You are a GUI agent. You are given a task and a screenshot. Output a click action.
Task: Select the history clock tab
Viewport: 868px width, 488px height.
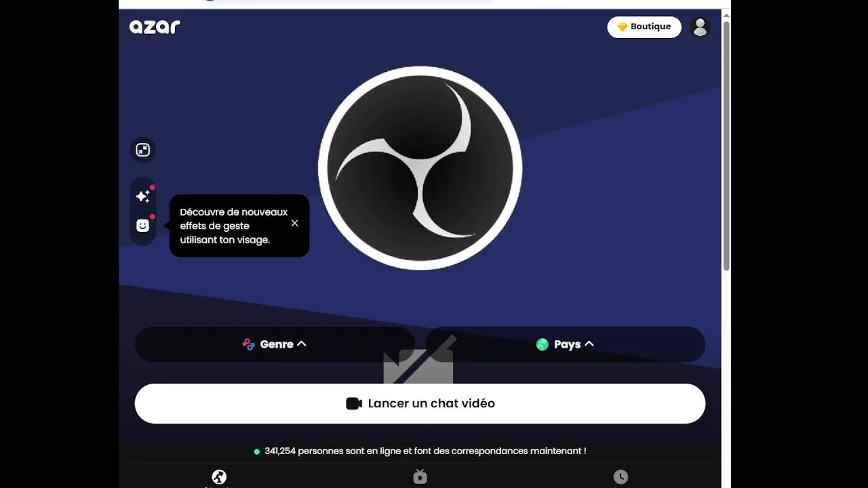tap(620, 477)
